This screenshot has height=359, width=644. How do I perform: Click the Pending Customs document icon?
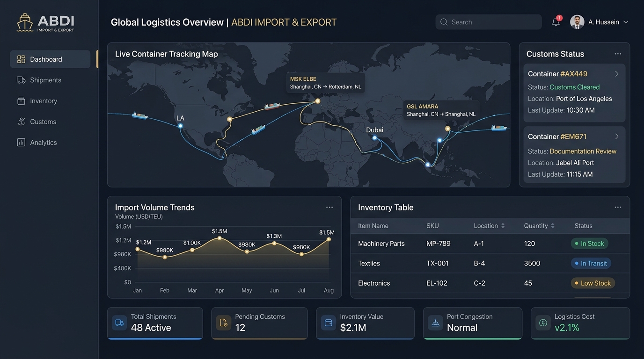click(x=224, y=323)
